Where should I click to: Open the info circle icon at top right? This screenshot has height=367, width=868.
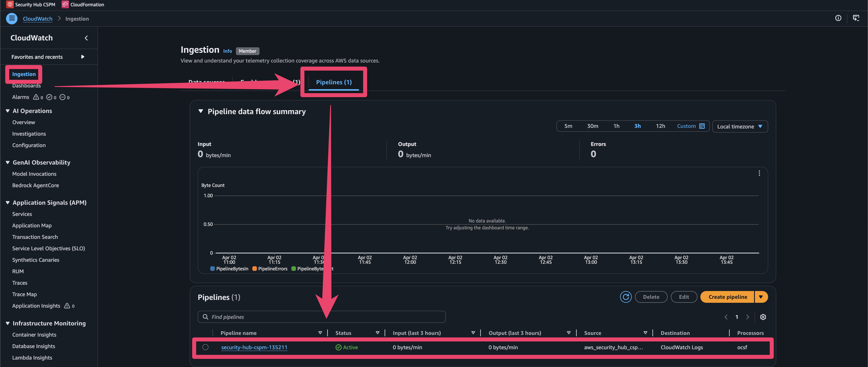point(838,18)
